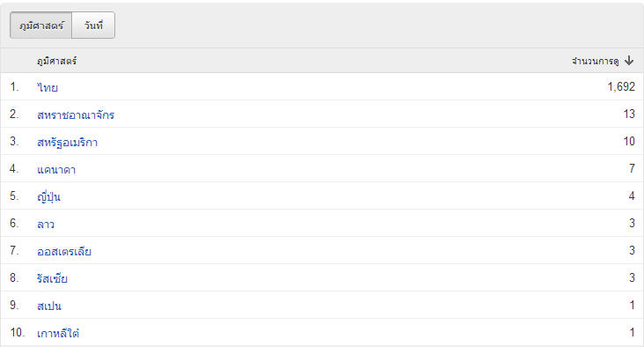Click the sort arrow beside จำนวนการดู
644x347 pixels.
(629, 61)
